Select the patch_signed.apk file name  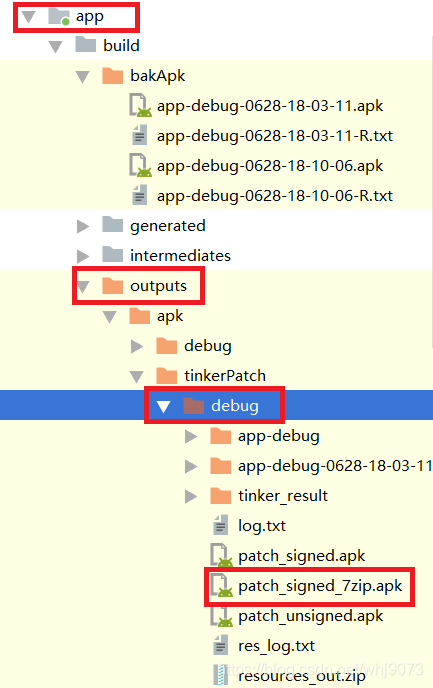click(x=302, y=556)
